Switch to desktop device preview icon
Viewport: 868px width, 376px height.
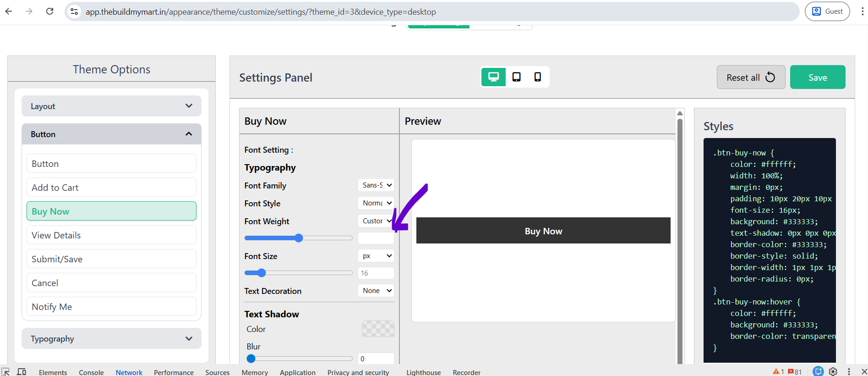[x=493, y=77]
